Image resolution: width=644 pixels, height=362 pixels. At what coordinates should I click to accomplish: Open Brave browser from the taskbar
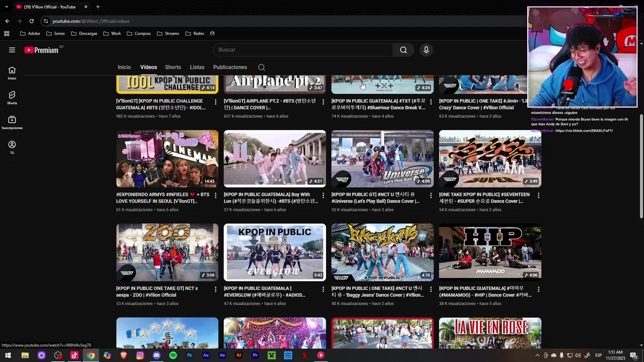tap(124, 355)
